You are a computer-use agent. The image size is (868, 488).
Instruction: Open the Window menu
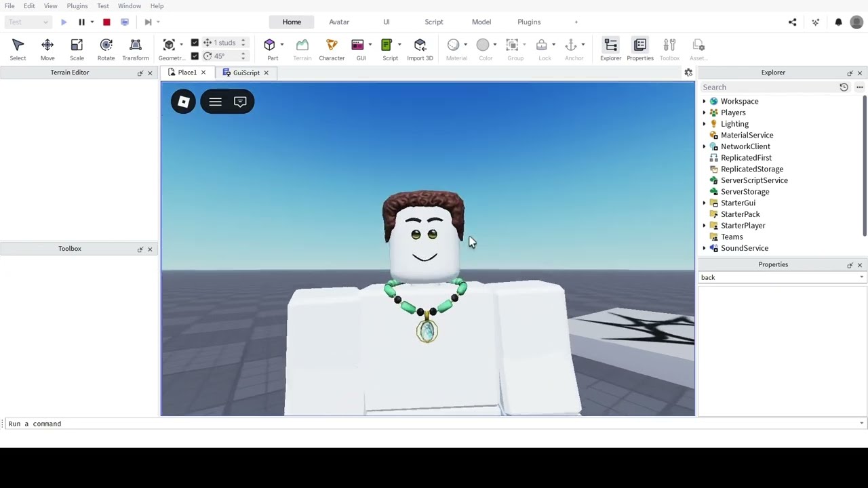point(130,5)
